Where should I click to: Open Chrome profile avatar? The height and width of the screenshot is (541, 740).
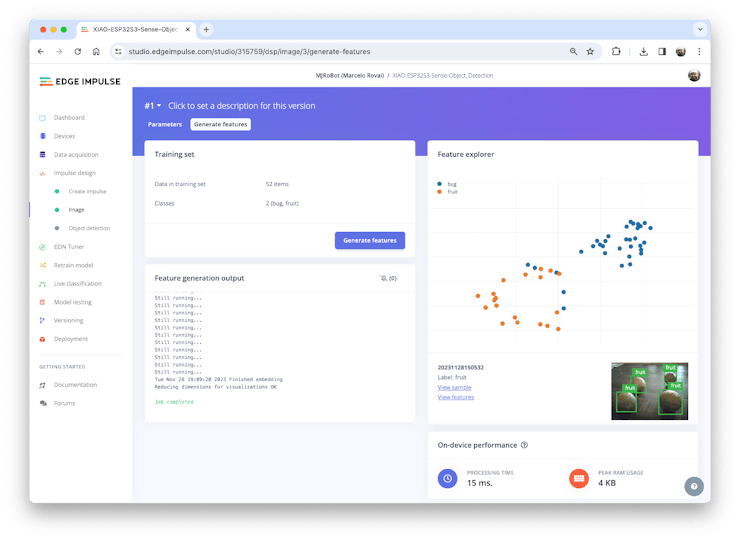point(681,51)
